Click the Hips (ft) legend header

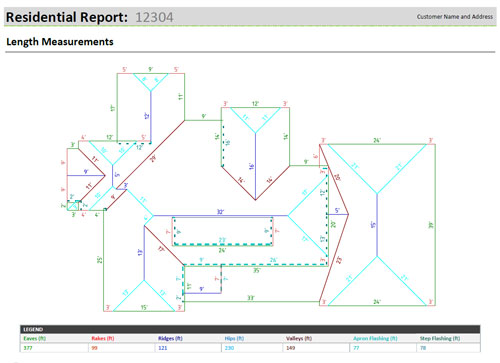click(x=234, y=338)
